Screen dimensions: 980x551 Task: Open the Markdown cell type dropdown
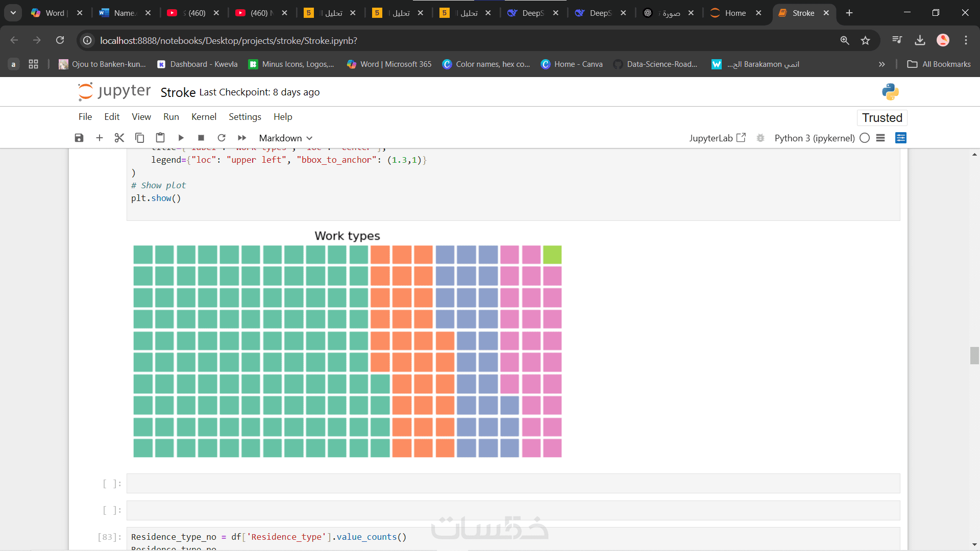285,138
